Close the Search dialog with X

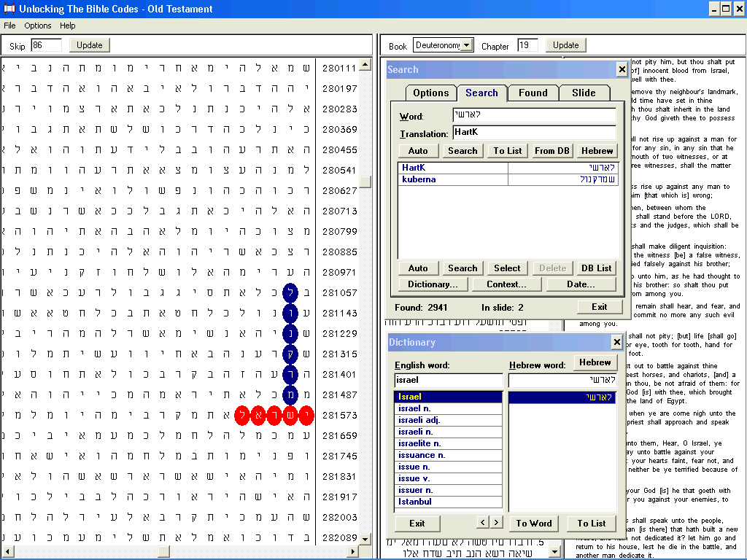click(622, 69)
